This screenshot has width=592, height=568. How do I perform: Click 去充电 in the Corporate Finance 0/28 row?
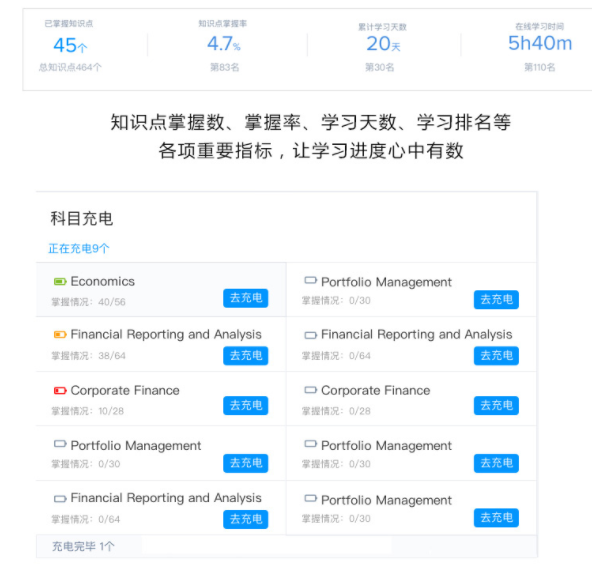coord(496,406)
